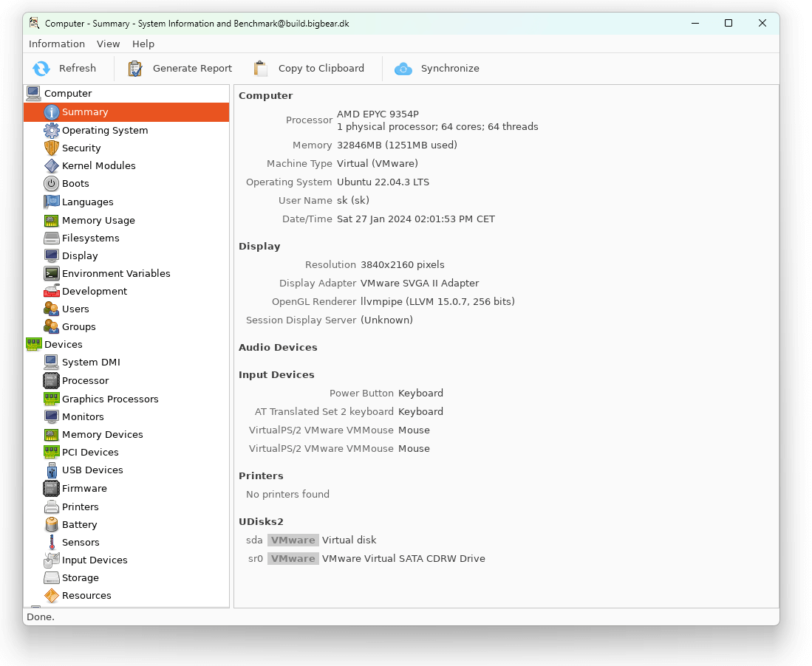
Task: Open the PCI Devices tree entry
Action: 90,453
